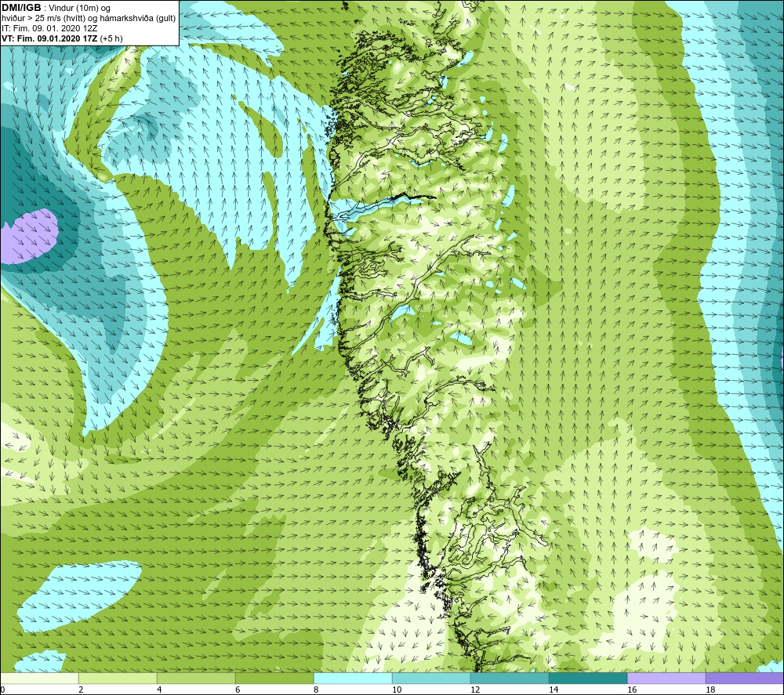Click the legend scale number '16'
The height and width of the screenshot is (695, 784).
632,690
